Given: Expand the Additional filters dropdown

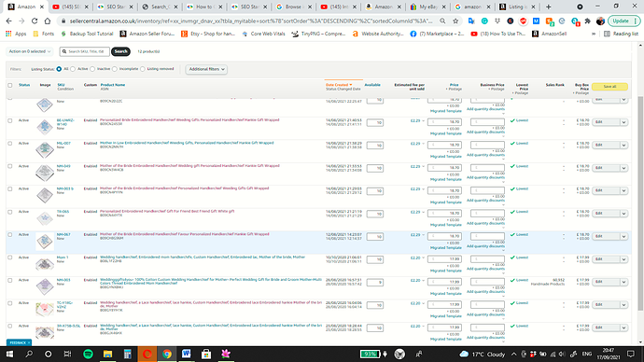Looking at the screenshot, I should tap(206, 69).
